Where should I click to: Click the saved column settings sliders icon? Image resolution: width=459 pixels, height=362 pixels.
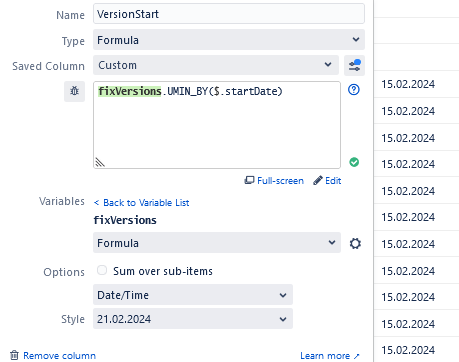(354, 65)
